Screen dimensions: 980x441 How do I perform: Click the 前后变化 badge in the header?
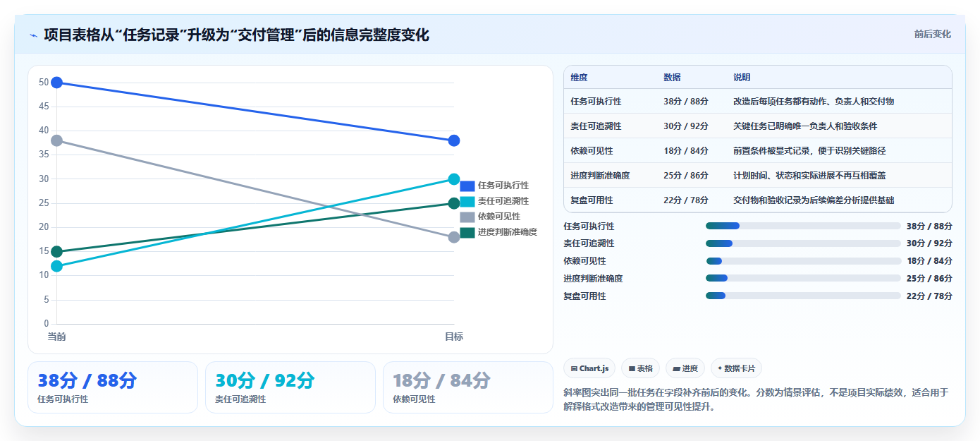932,34
